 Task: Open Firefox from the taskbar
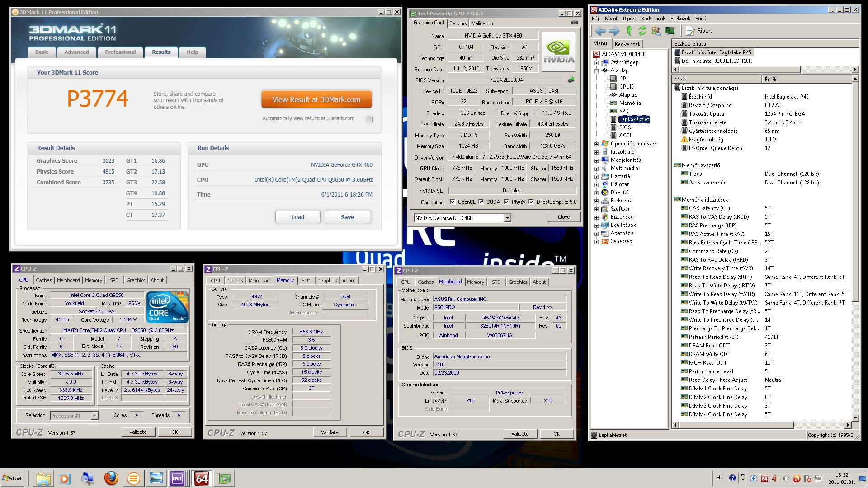111,478
